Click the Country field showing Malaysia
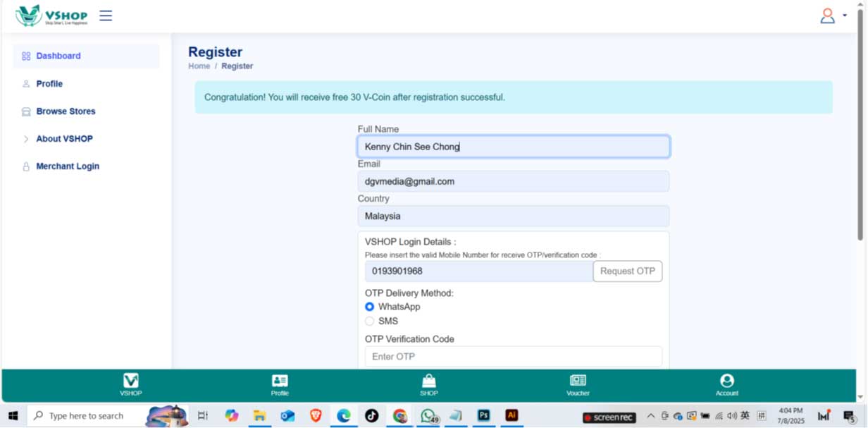The image size is (868, 428). [x=514, y=216]
